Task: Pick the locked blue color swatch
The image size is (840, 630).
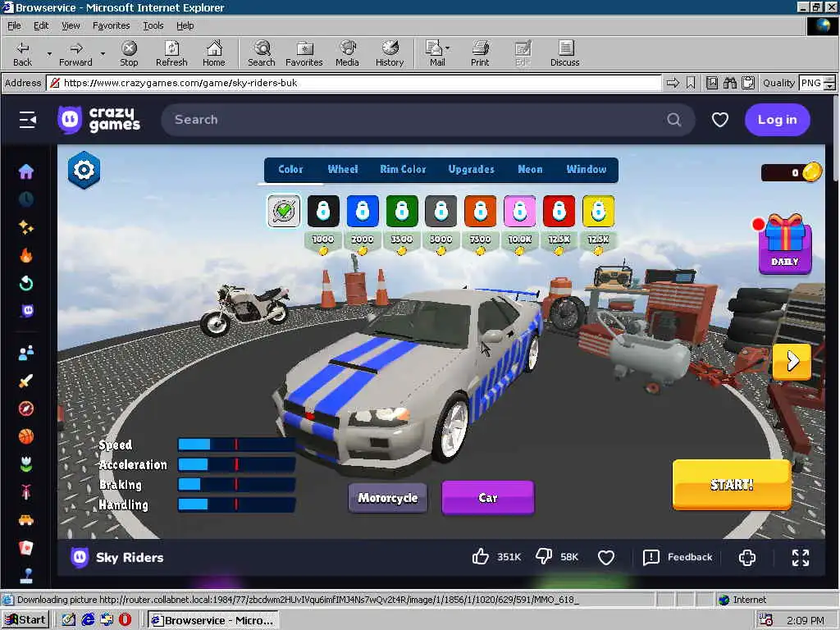Action: tap(363, 211)
